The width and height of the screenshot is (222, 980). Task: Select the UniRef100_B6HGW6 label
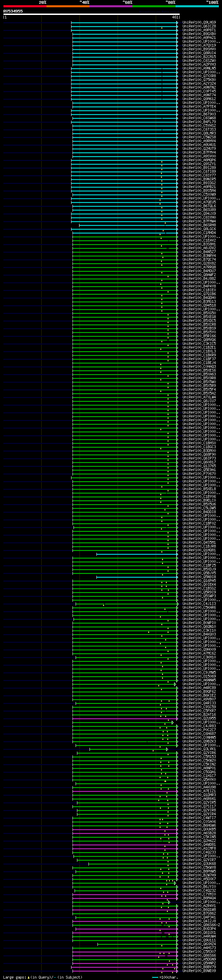click(199, 825)
